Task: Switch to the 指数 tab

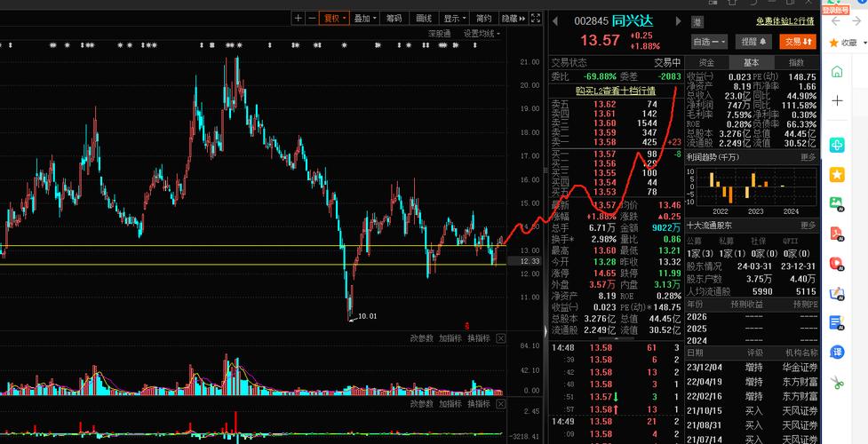Action: click(795, 63)
